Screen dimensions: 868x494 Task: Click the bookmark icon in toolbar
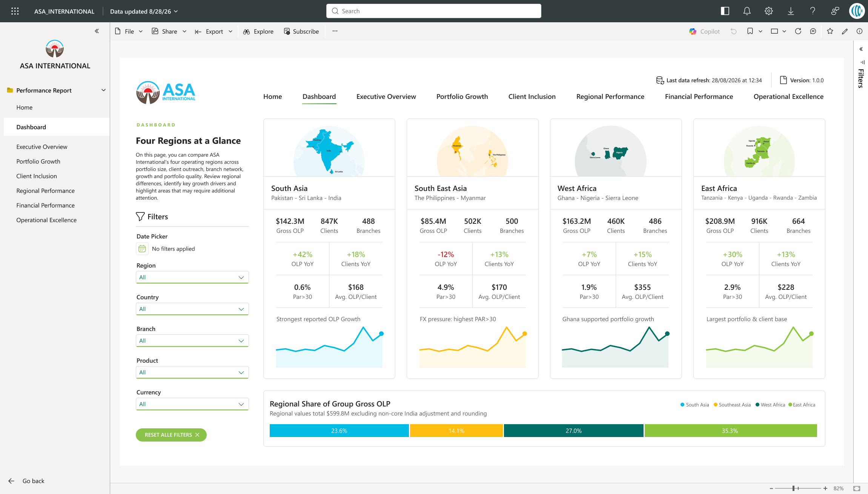[750, 31]
